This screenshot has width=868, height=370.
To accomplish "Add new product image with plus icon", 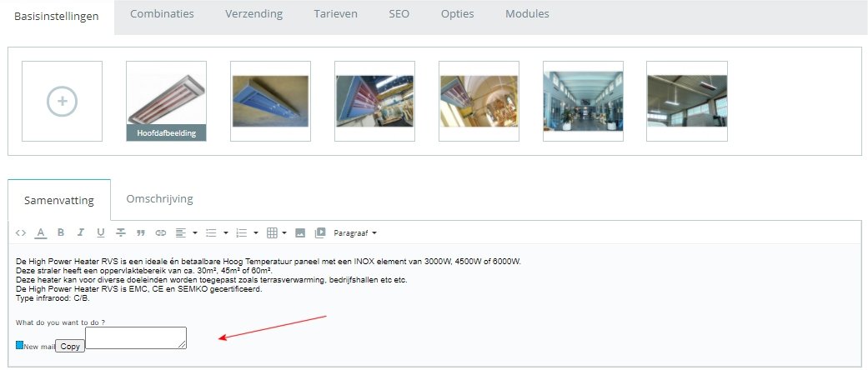I will 62,101.
